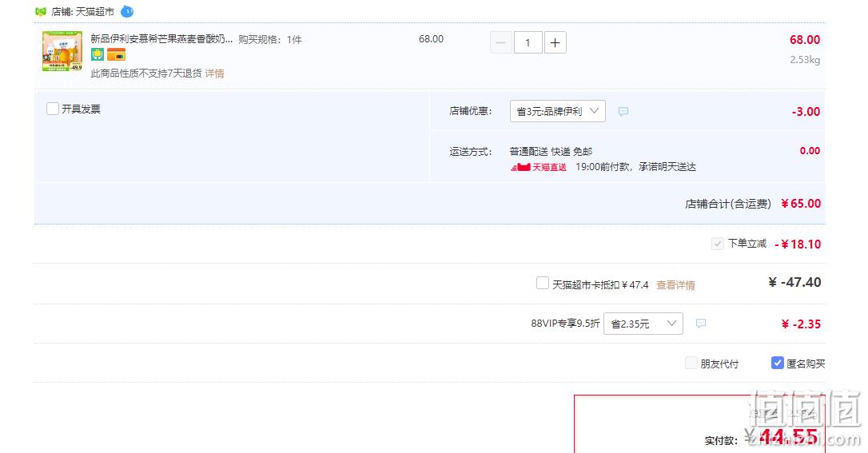
Task: Click the 19:00前付款 delivery promise text
Action: [x=635, y=167]
